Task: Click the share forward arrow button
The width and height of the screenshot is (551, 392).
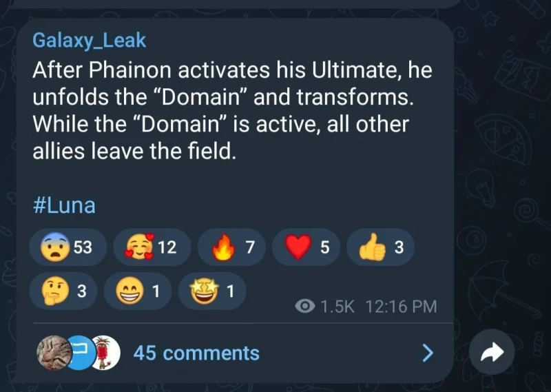Action: coord(492,353)
